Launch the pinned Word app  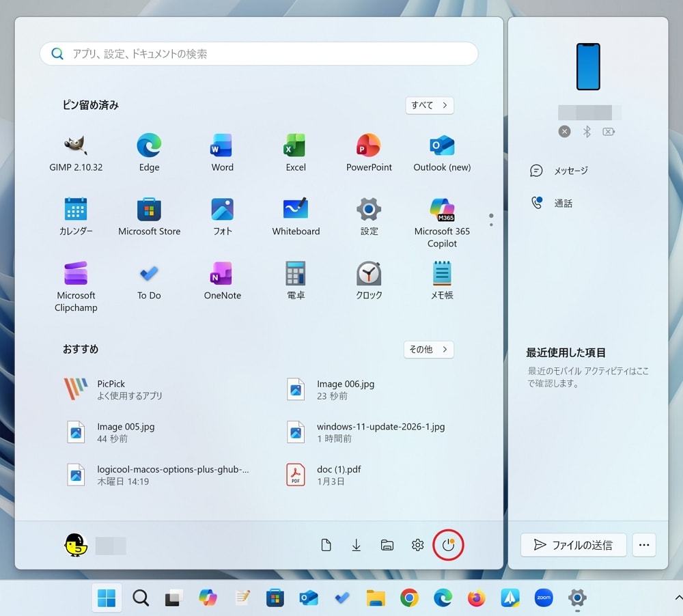pos(222,153)
